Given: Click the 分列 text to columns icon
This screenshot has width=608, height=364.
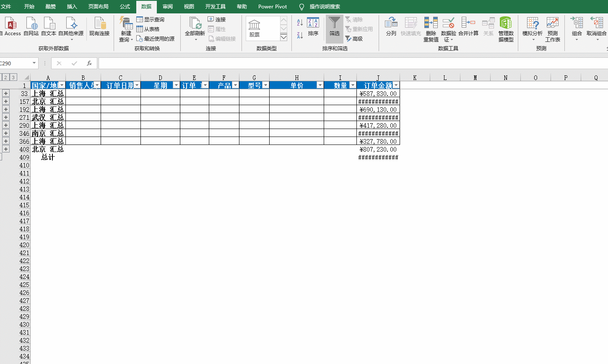Looking at the screenshot, I should (x=391, y=26).
